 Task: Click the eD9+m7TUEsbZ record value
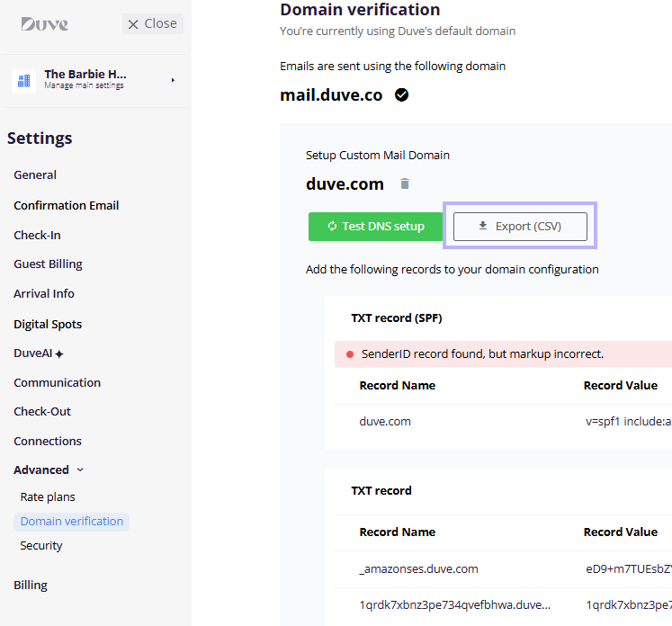628,569
